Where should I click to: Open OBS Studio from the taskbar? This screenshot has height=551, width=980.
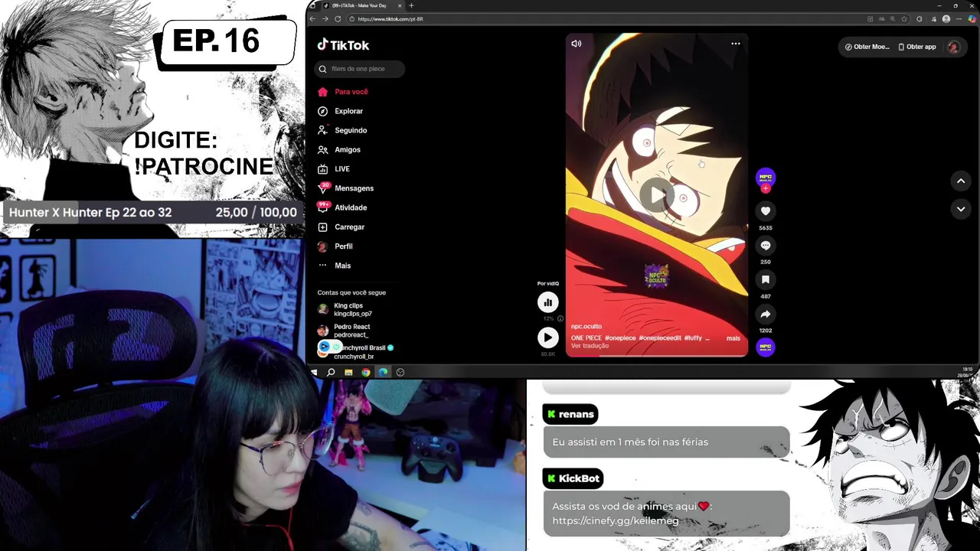[x=400, y=372]
